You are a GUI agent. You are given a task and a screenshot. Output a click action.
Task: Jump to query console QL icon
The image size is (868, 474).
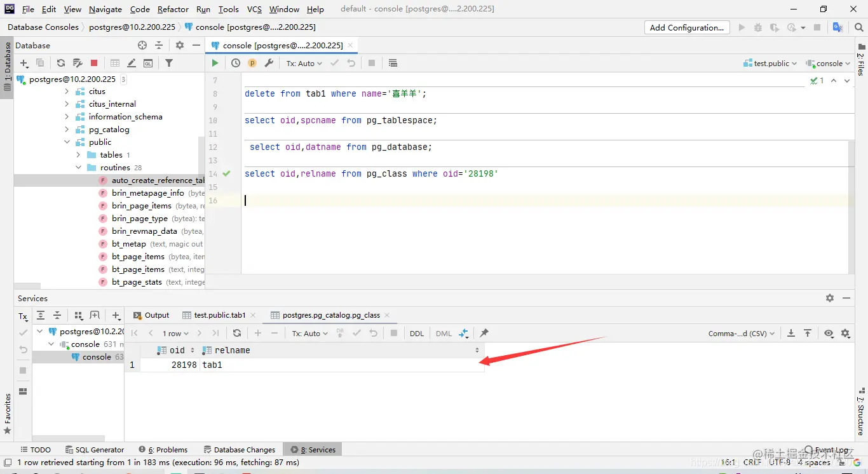(148, 63)
